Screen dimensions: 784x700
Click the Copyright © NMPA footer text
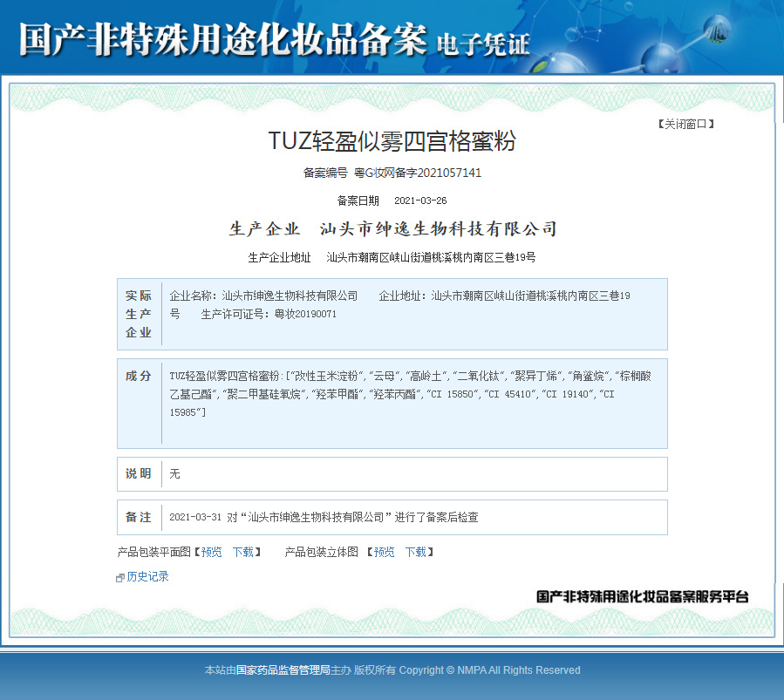489,670
